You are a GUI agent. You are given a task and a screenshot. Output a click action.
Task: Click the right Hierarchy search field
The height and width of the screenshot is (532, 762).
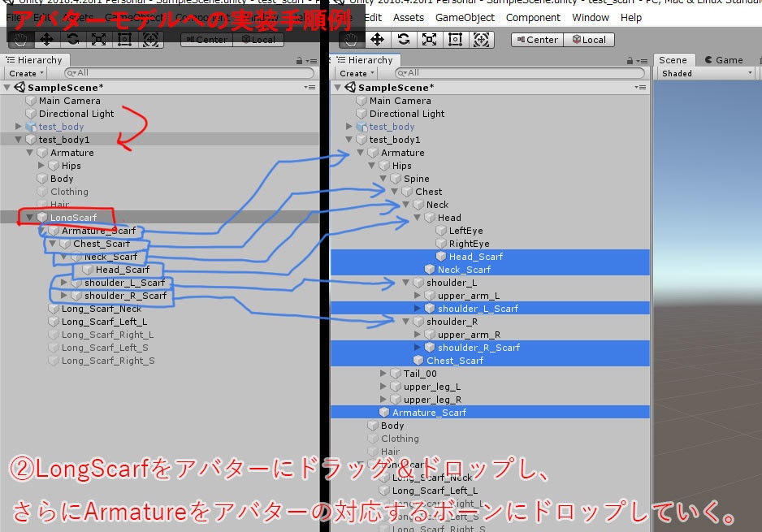(519, 73)
